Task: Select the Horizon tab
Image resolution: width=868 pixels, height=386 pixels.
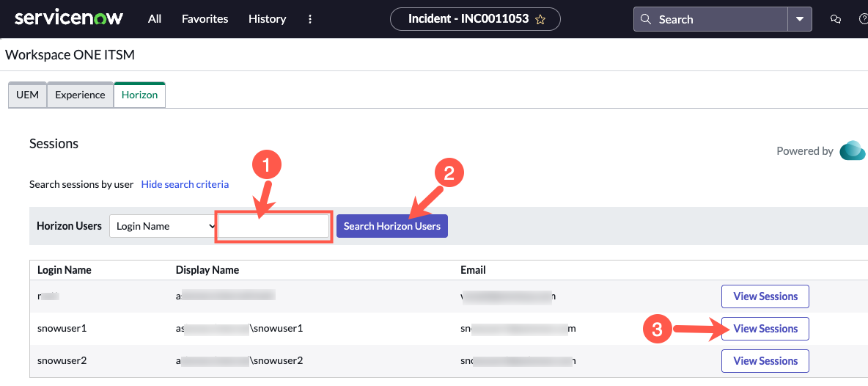Action: [139, 95]
